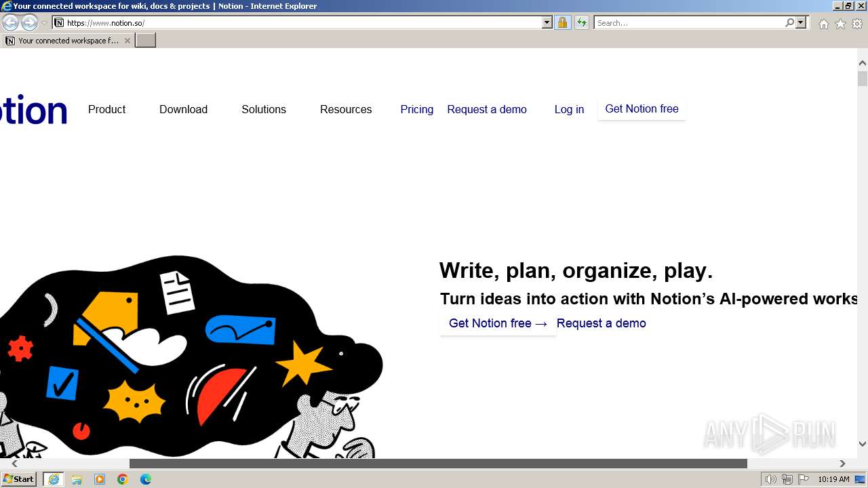Click the security lock icon
Image resolution: width=868 pixels, height=488 pixels.
[x=562, y=22]
